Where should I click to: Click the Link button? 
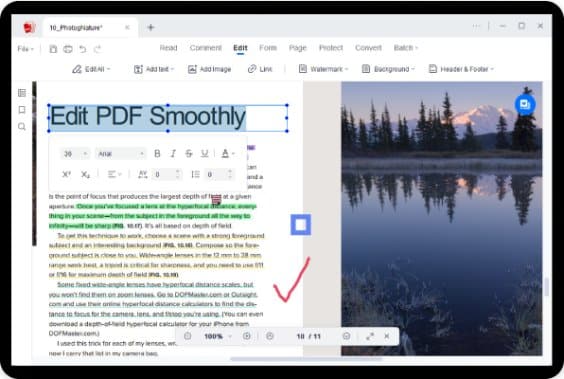coord(260,69)
